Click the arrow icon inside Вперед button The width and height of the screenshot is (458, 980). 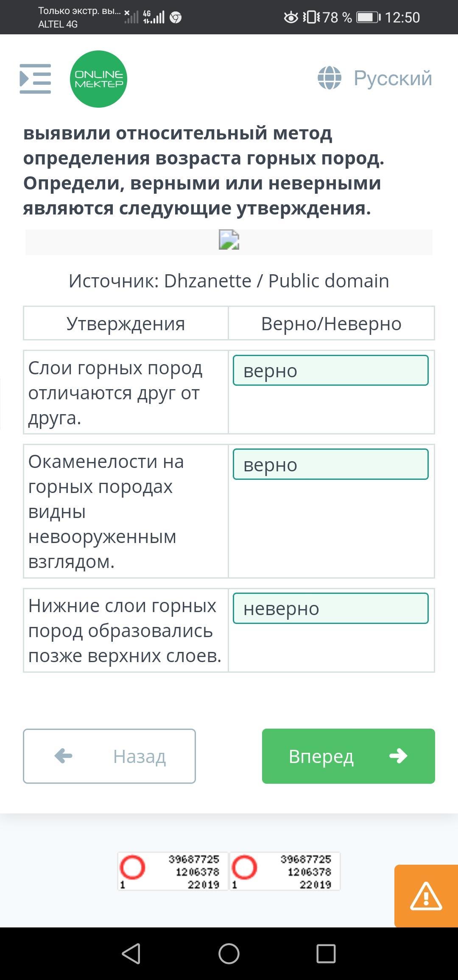(x=398, y=756)
